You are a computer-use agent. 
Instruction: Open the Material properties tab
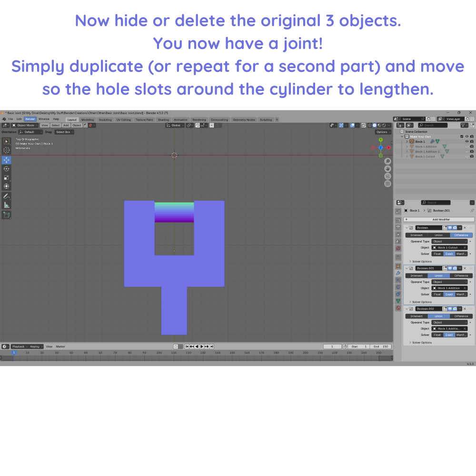pyautogui.click(x=398, y=308)
